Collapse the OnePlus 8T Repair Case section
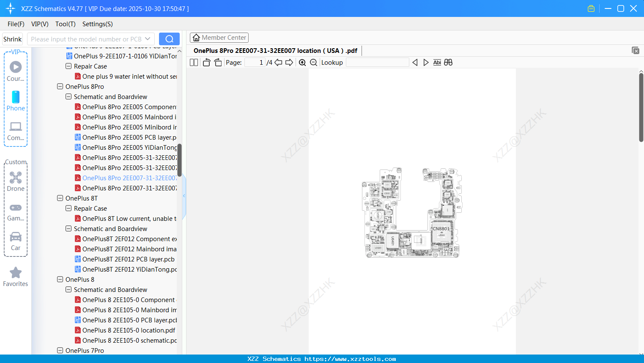This screenshot has width=644, height=363. (68, 208)
